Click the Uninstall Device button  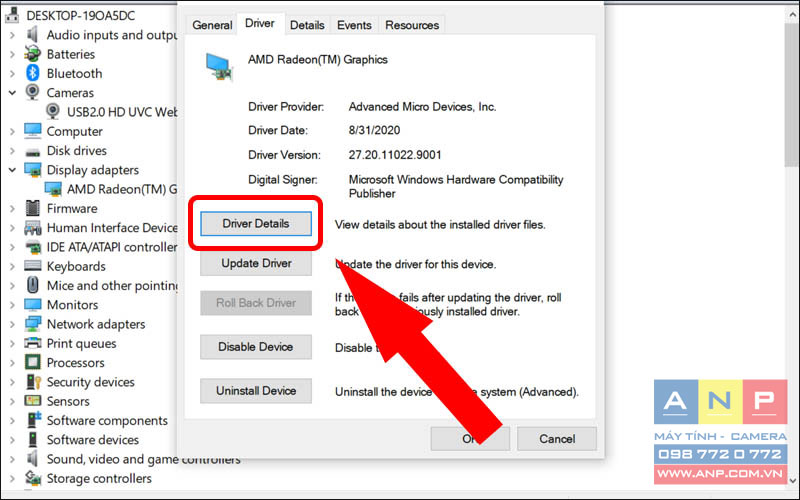[256, 391]
